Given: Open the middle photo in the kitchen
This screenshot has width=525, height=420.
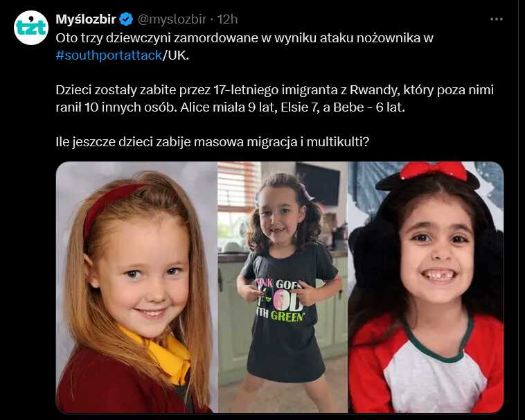Looking at the screenshot, I should coord(283,287).
